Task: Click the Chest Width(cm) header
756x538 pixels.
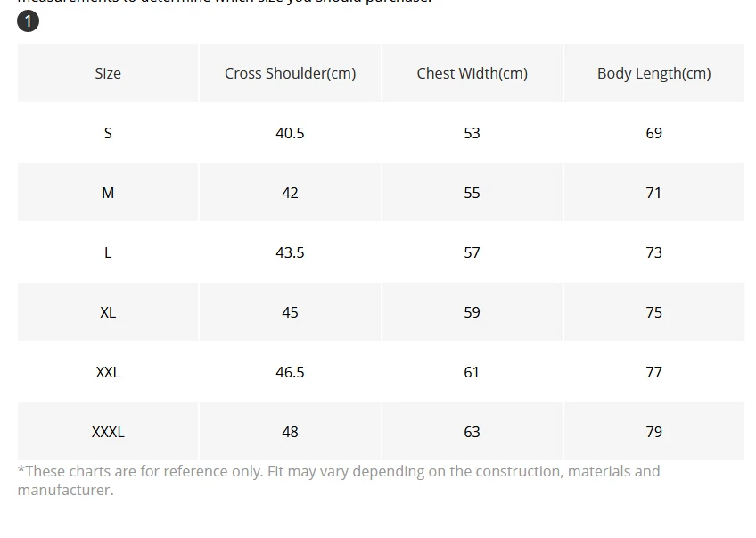Action: (472, 73)
